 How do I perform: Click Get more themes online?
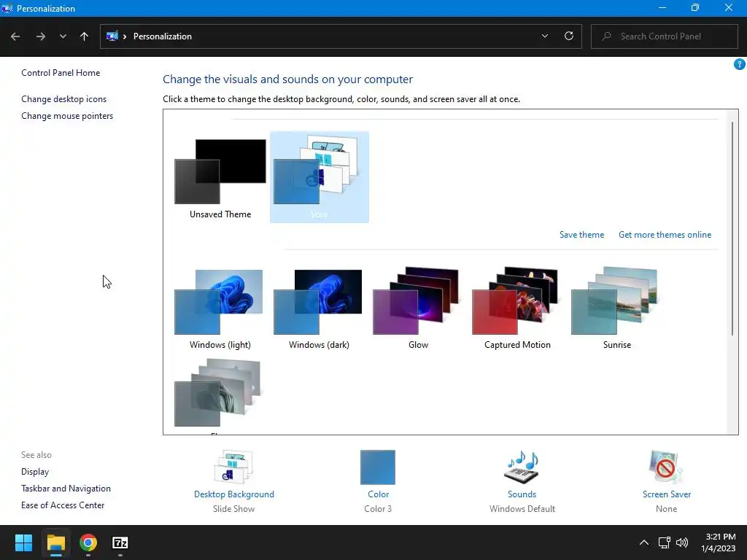665,235
